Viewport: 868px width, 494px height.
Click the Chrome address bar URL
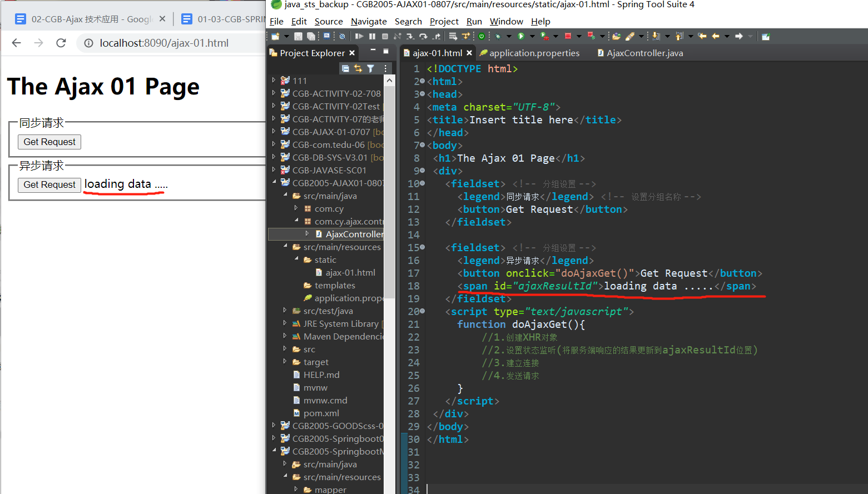164,43
